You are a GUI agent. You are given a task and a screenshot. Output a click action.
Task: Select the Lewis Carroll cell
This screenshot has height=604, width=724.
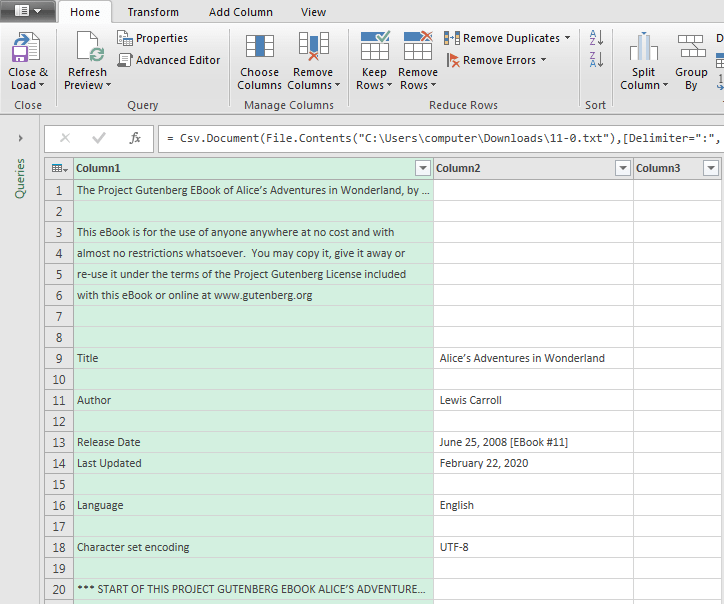click(x=532, y=400)
